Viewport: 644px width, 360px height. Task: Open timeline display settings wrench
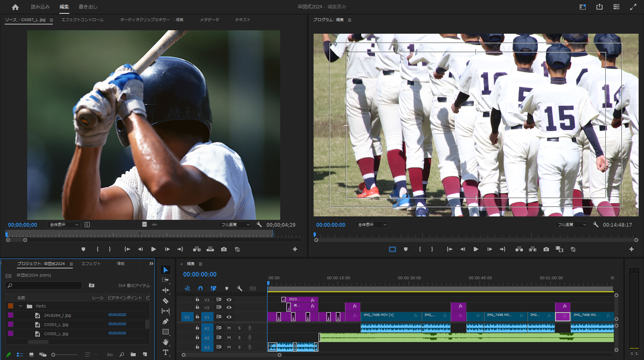[x=240, y=288]
